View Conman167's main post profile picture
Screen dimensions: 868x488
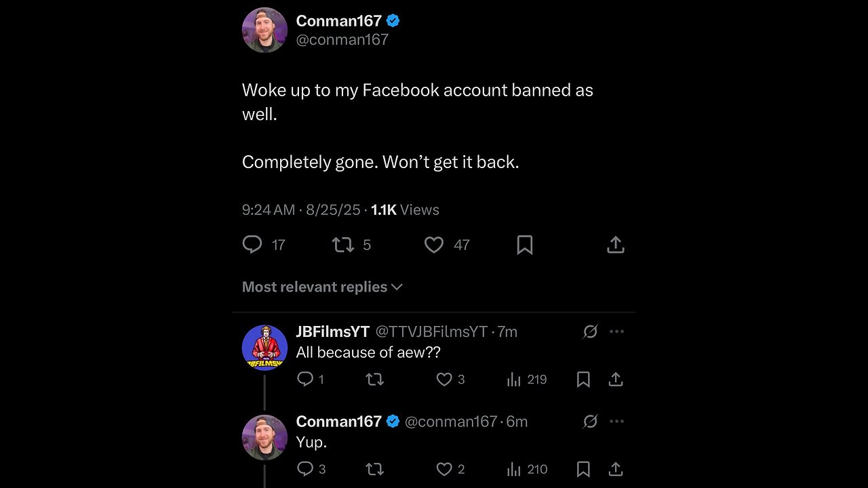265,30
